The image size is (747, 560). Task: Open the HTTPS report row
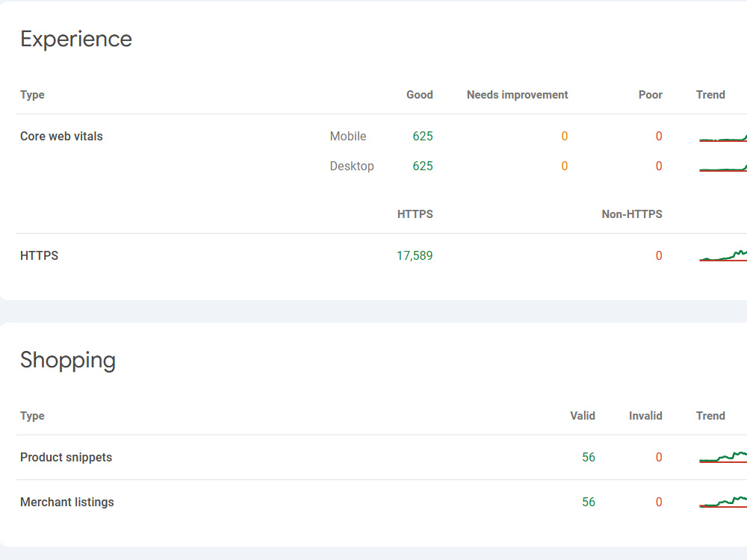coord(382,255)
